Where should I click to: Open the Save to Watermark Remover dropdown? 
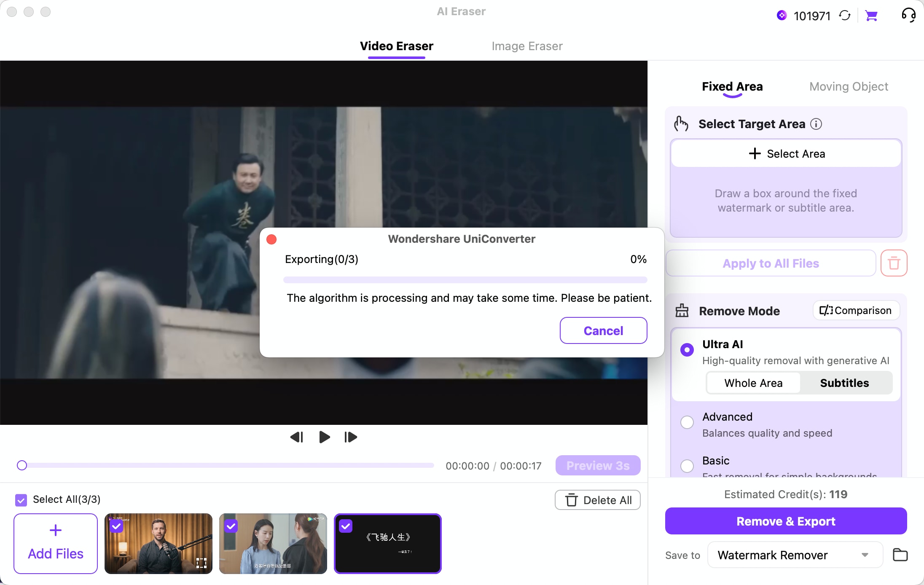point(795,555)
